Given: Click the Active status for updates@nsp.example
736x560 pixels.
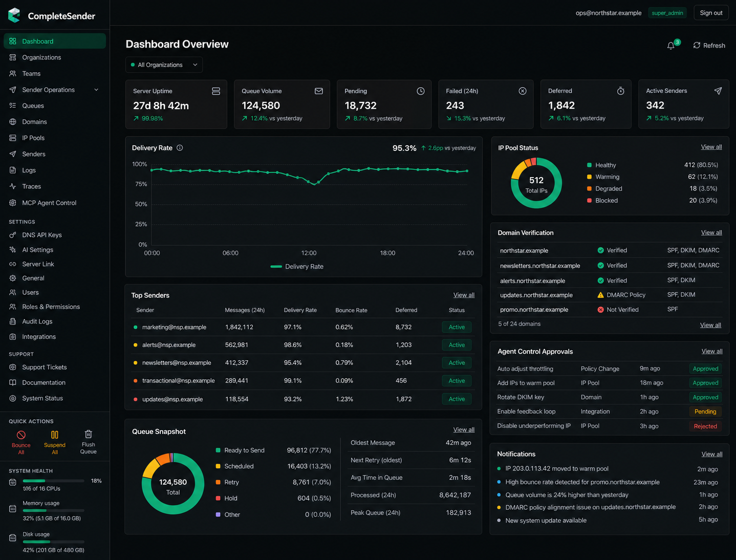Looking at the screenshot, I should pos(457,399).
